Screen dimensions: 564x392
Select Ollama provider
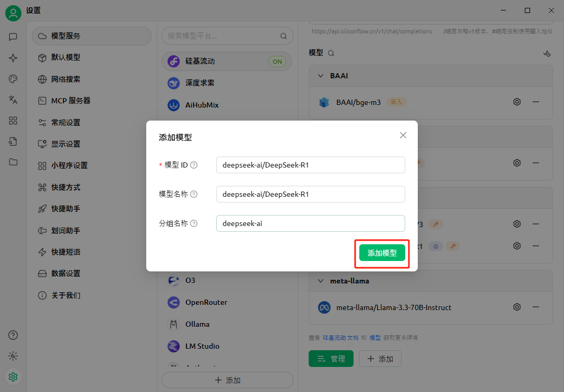pyautogui.click(x=227, y=324)
